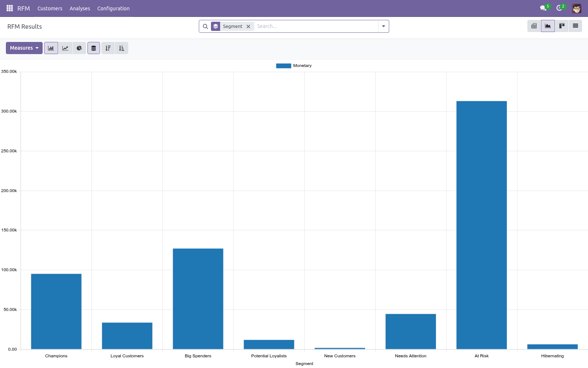The image size is (588, 368).
Task: Toggle the Monetary legend color swatch
Action: (x=283, y=66)
